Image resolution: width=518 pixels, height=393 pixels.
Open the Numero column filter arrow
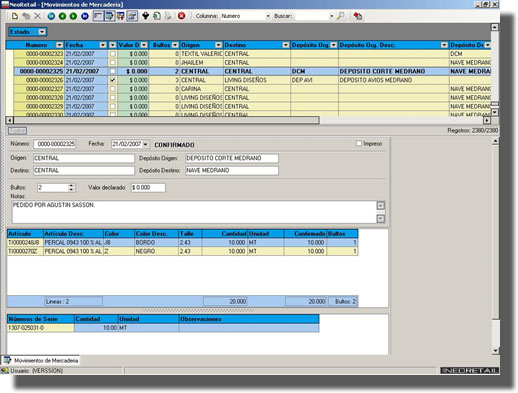pos(59,45)
